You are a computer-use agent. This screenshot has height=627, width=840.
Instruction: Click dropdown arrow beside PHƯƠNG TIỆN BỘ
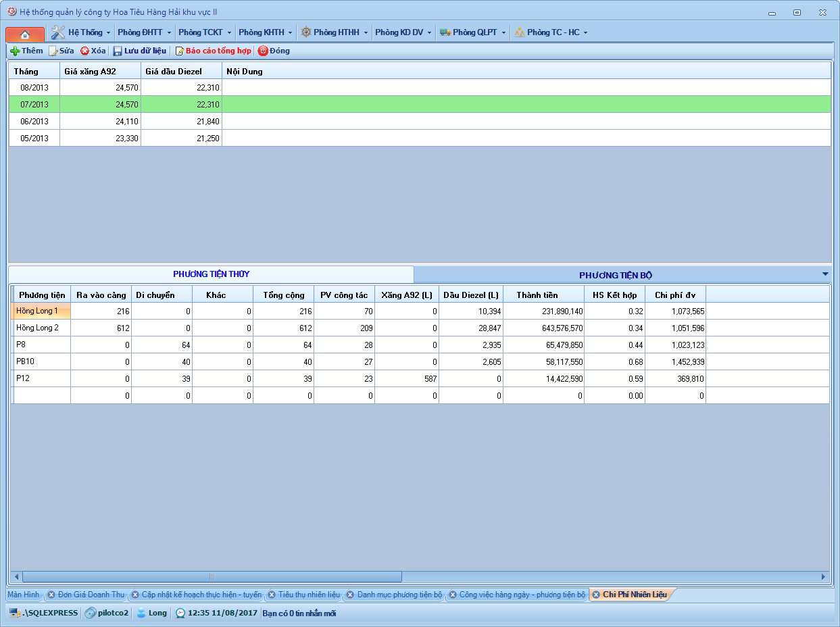(825, 274)
